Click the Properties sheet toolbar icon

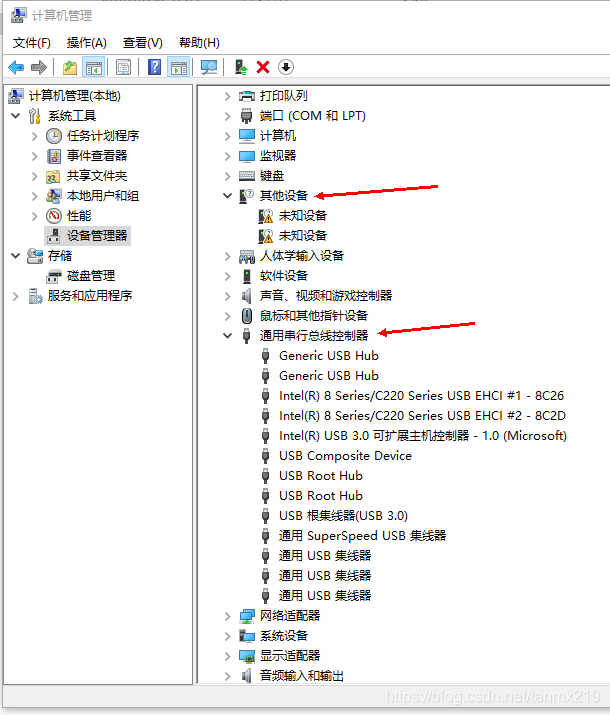coord(123,67)
